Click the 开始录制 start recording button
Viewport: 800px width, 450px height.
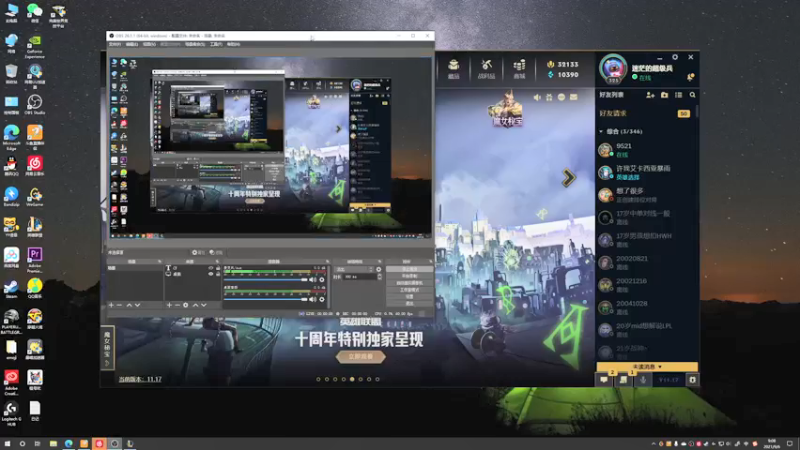point(410,276)
